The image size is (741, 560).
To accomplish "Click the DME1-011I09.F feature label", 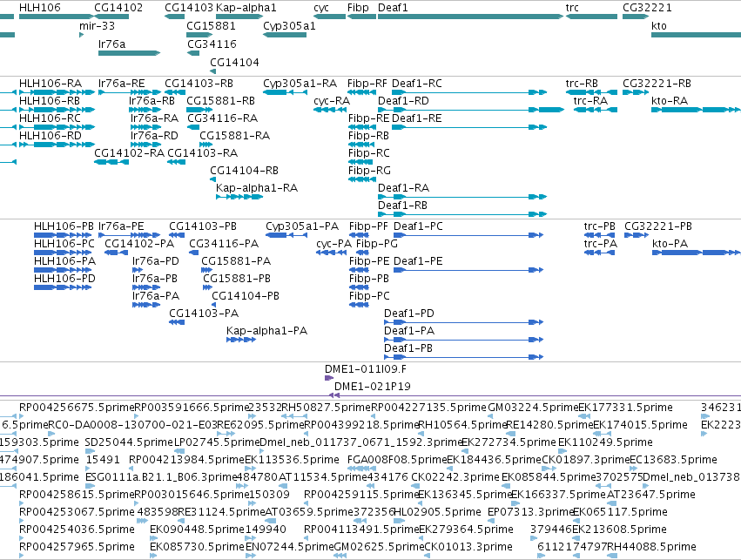I will (366, 369).
